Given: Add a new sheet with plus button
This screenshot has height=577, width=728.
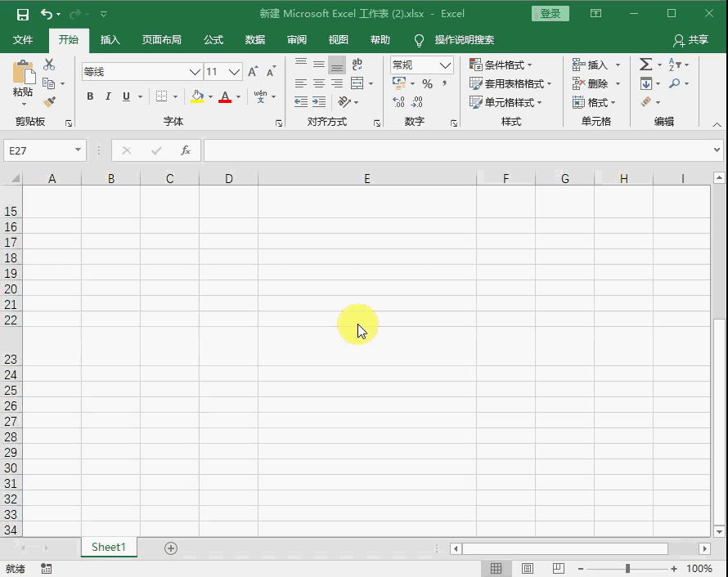Looking at the screenshot, I should (171, 548).
